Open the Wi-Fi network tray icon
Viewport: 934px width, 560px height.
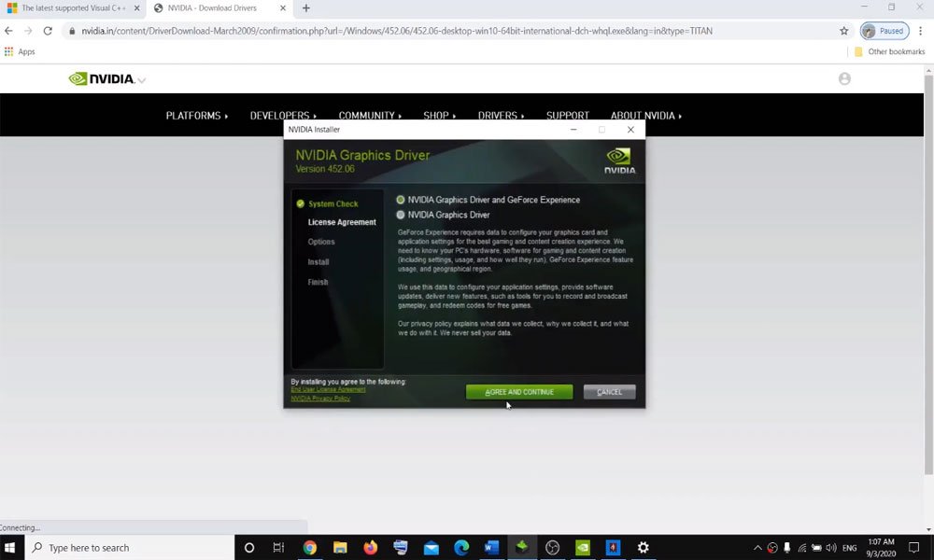(801, 548)
